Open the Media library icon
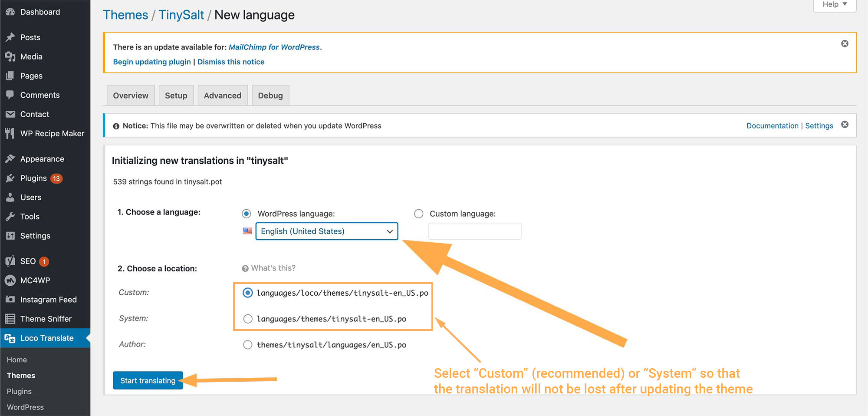Viewport: 868px width, 416px height. click(x=10, y=56)
